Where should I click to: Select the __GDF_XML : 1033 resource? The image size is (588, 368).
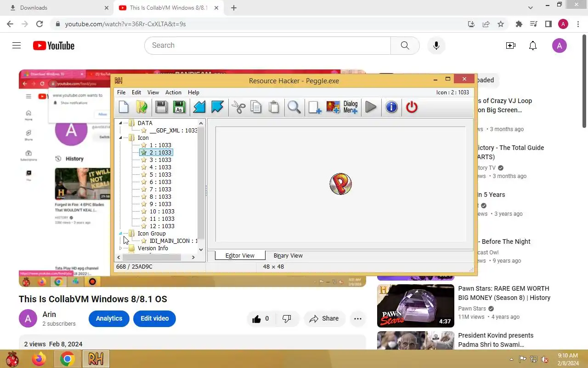173,131
